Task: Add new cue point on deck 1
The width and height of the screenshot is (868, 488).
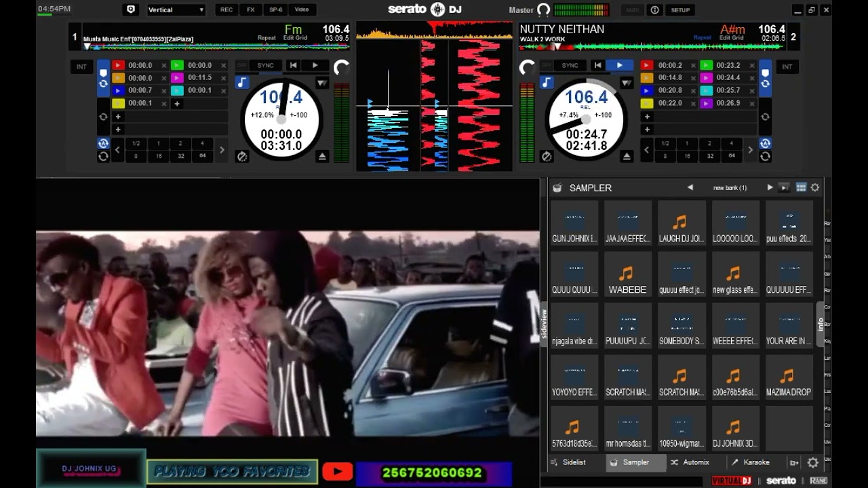Action: tap(177, 104)
